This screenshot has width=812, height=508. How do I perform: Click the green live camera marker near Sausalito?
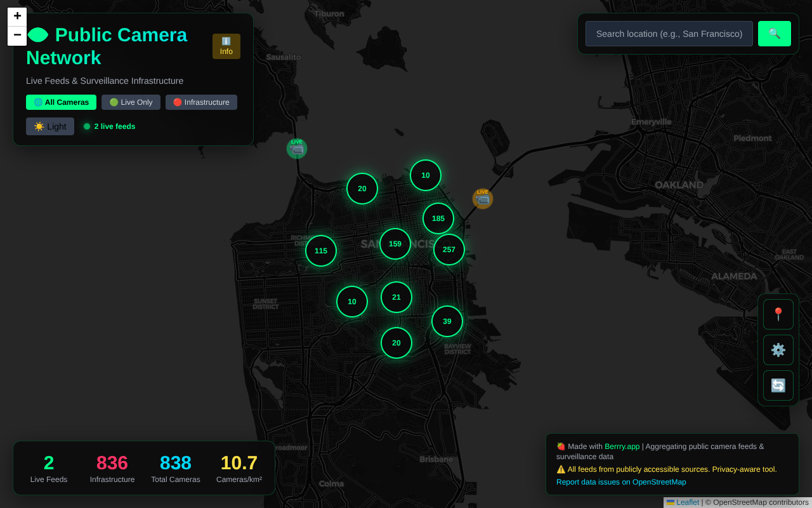point(297,149)
